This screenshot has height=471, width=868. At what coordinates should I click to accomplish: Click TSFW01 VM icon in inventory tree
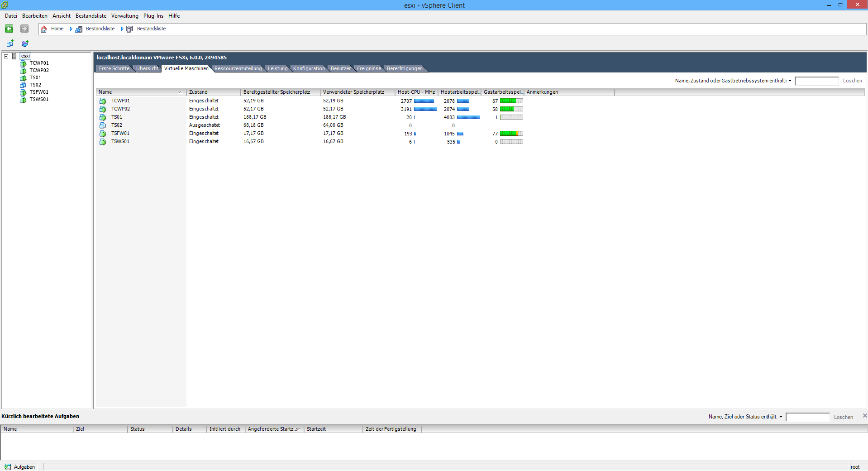click(23, 92)
